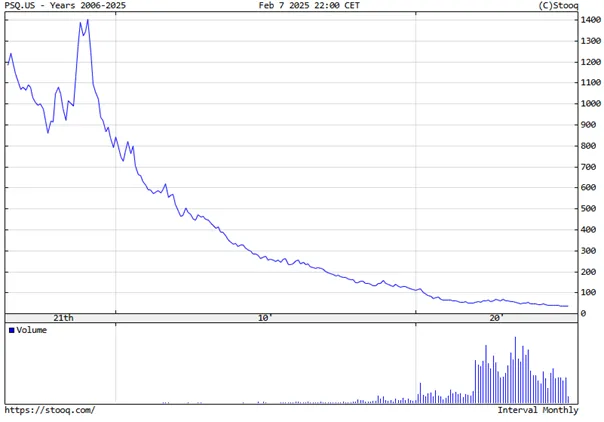This screenshot has height=422, width=604.
Task: Click the 1300 price axis label
Action: (591, 41)
